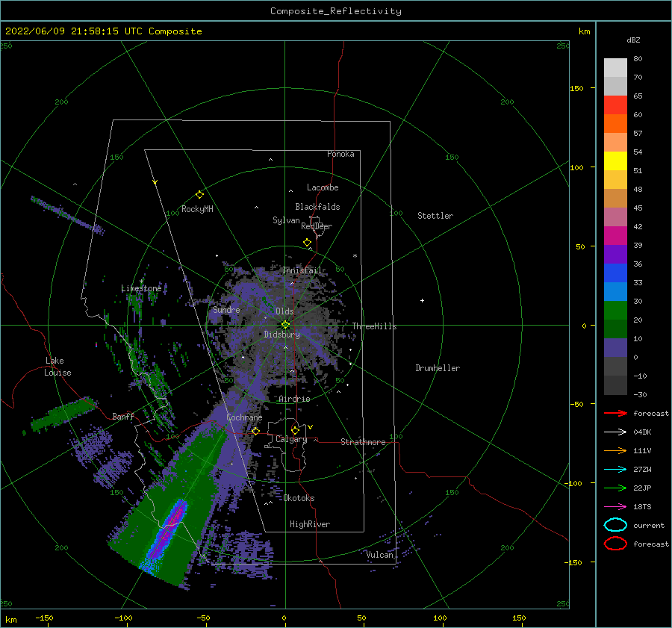Viewport: 672px width, 628px height.
Task: Click the Olds town label
Action: pyautogui.click(x=284, y=311)
